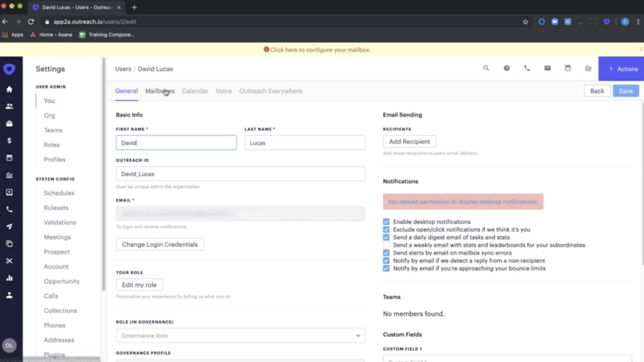Viewport: 644px width, 362px height.
Task: Open Validations in system config
Action: 60,222
